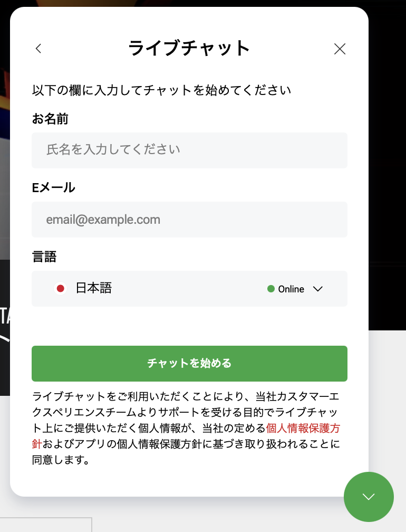This screenshot has width=406, height=532.
Task: Click the ライブチャット heading
Action: click(189, 48)
